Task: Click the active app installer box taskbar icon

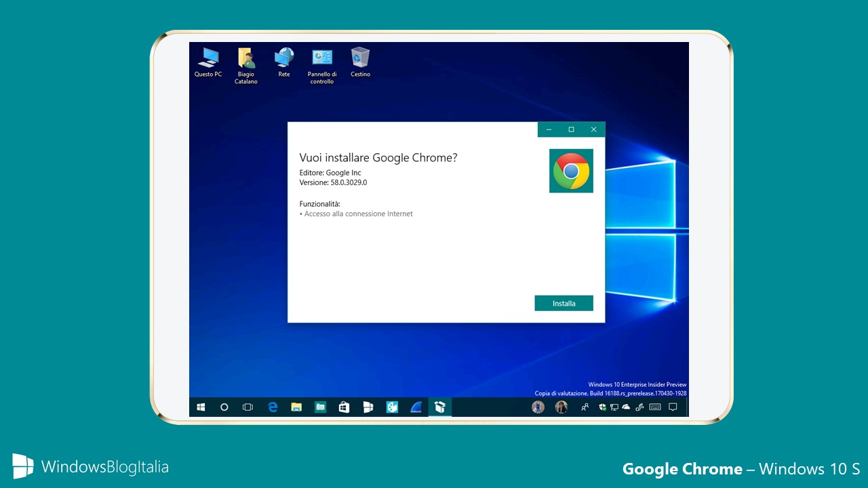Action: click(440, 407)
